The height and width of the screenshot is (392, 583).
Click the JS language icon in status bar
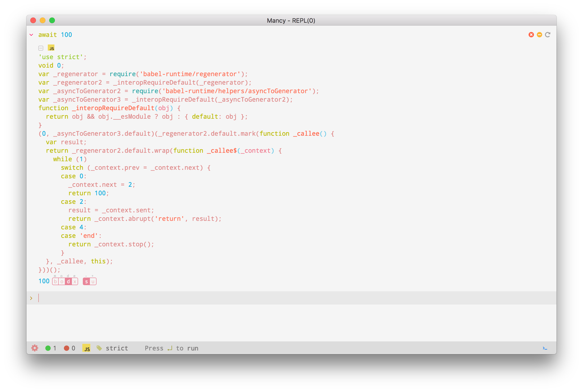click(86, 348)
